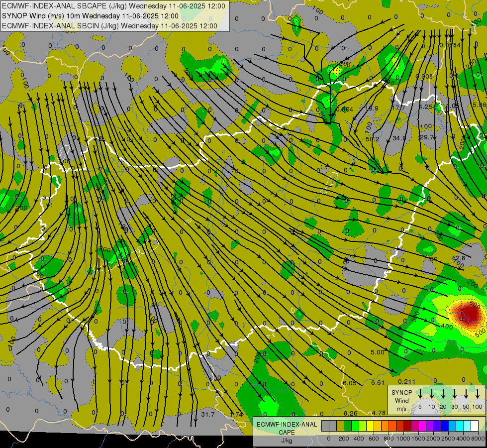Screen dimensions: 487x448
Task: Click the '0.804' value on the map
Action: [344, 110]
